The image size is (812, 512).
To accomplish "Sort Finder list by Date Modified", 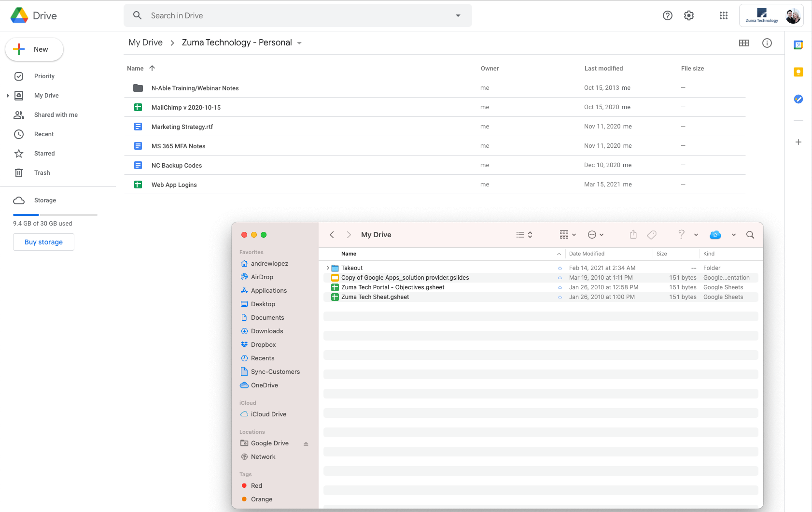I will 587,254.
